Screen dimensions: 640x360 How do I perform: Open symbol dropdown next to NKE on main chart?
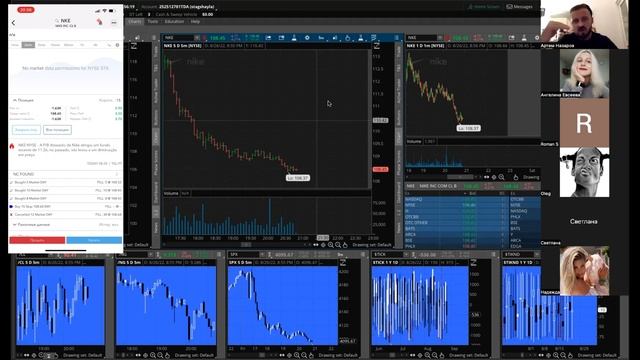coord(197,38)
